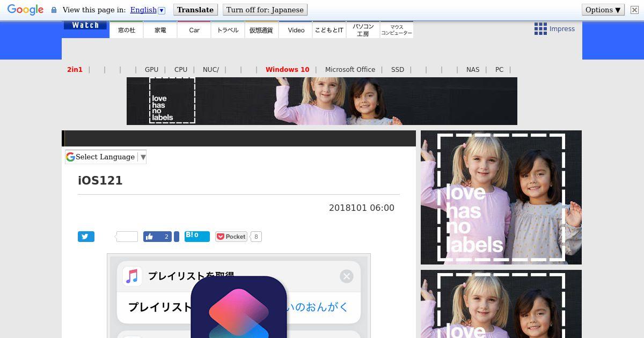
Task: Click the Impress link
Action: pyautogui.click(x=562, y=29)
